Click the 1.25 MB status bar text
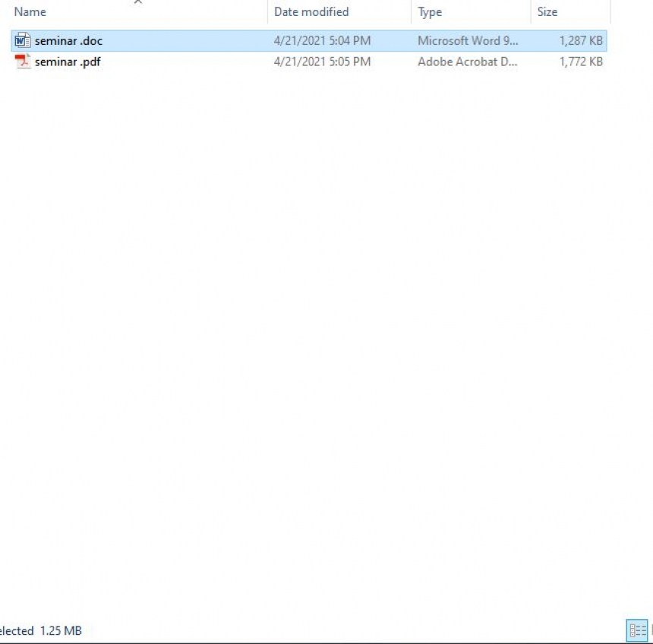The height and width of the screenshot is (644, 653). point(61,630)
